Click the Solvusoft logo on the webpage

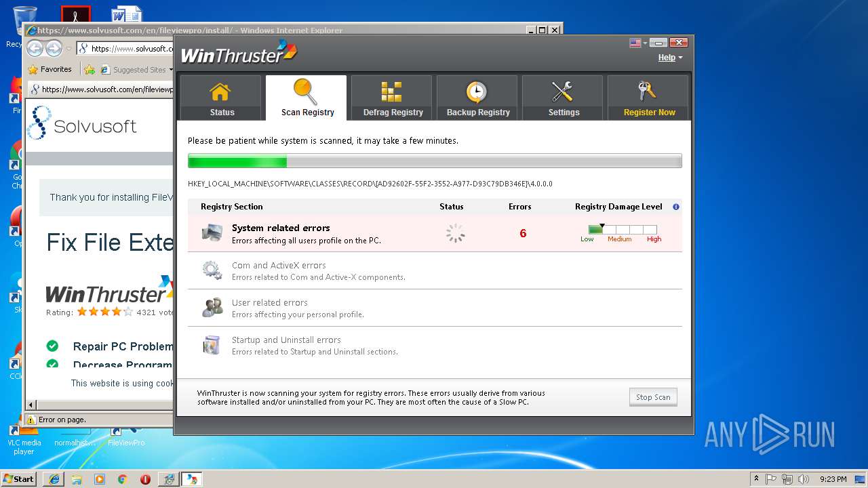pyautogui.click(x=82, y=123)
